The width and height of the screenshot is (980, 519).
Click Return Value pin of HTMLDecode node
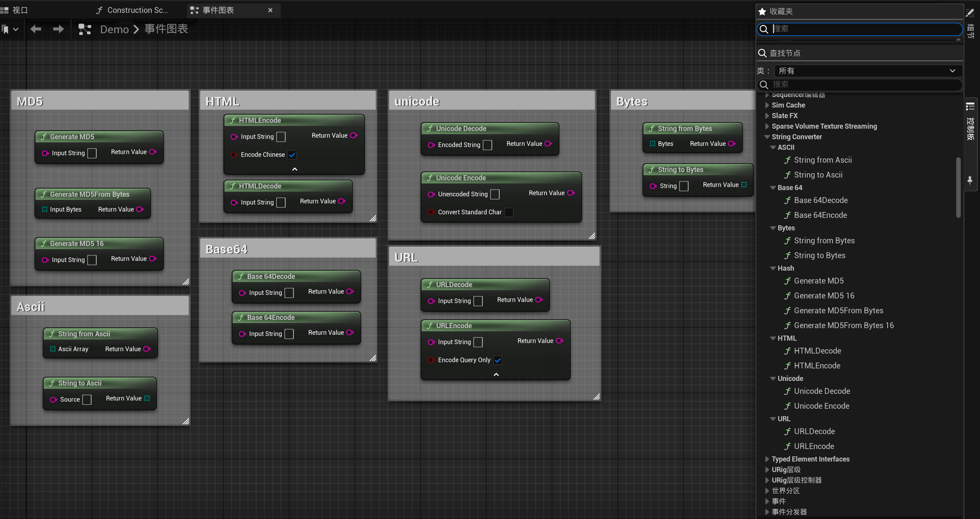pos(342,201)
